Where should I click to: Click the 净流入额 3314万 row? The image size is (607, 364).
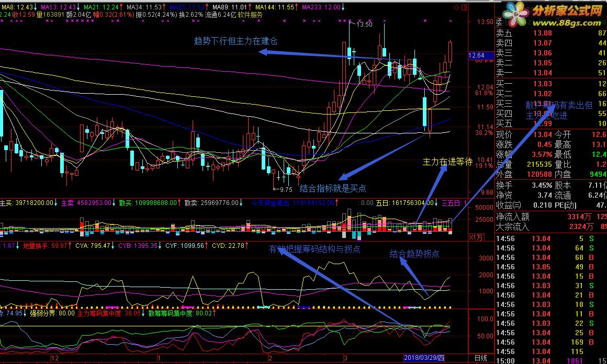(x=551, y=217)
